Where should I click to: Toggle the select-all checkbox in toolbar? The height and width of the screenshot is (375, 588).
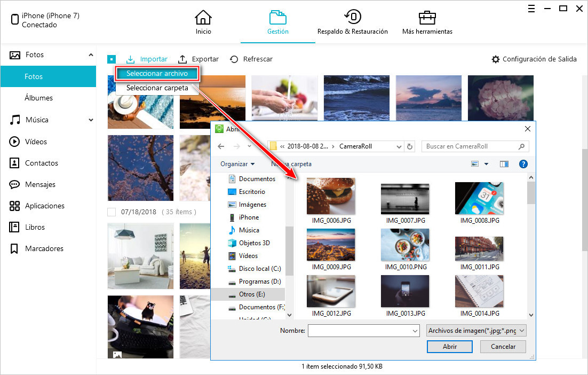(x=112, y=59)
